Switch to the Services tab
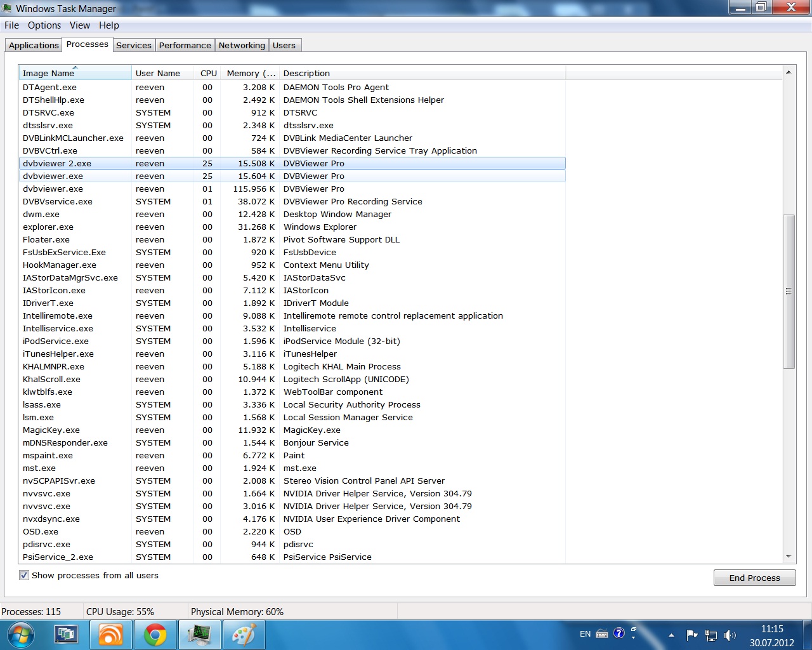This screenshot has height=650, width=812. tap(133, 45)
